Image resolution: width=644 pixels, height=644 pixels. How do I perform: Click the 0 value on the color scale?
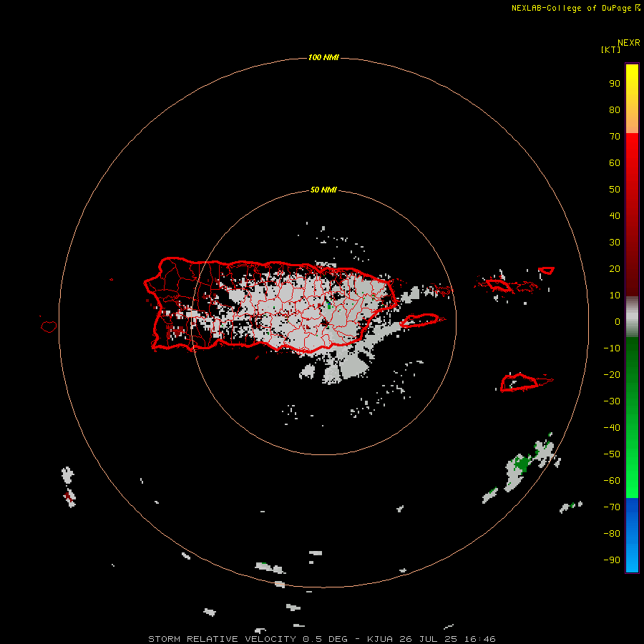point(618,322)
